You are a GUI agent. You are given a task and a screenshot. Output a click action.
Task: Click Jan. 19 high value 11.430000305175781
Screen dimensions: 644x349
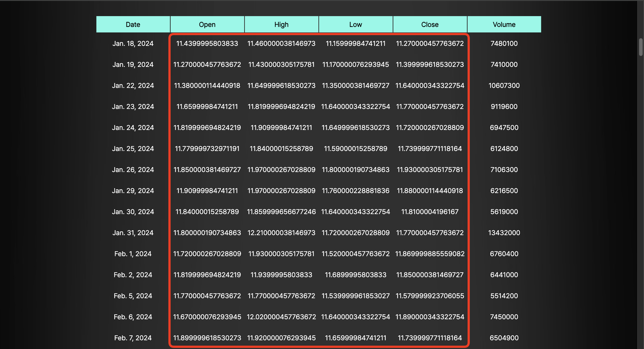pos(282,65)
